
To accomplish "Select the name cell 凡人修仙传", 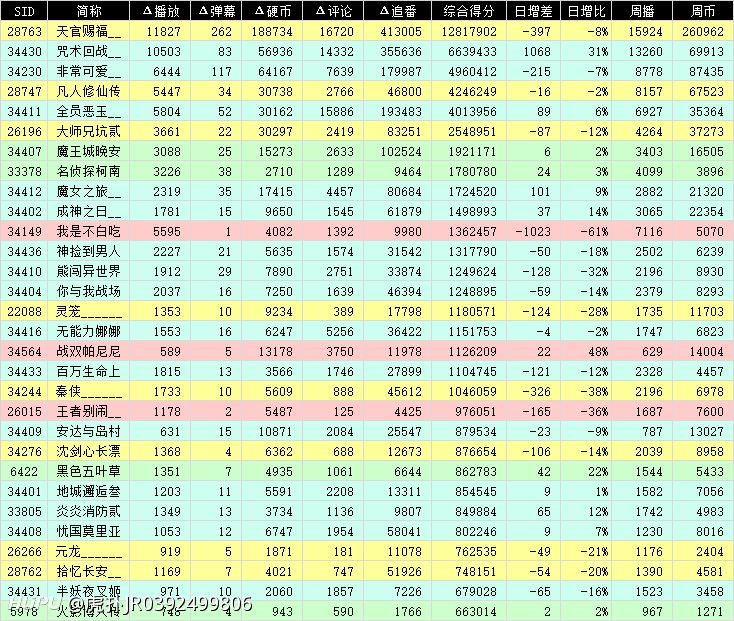I will (x=88, y=91).
